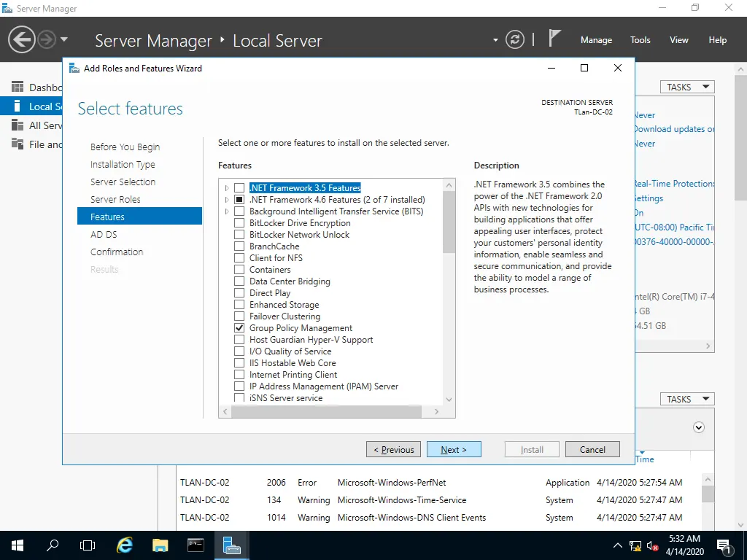This screenshot has height=560, width=747.
Task: Open the Manage menu
Action: [596, 40]
